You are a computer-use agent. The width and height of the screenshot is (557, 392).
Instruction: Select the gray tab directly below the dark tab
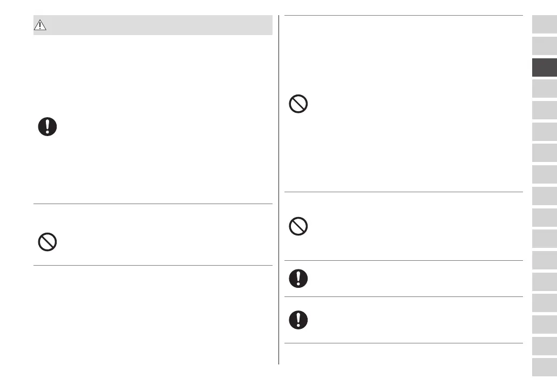point(544,88)
